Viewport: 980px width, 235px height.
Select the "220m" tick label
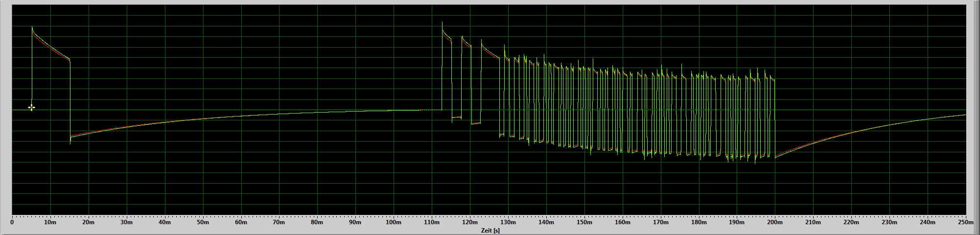tap(852, 223)
